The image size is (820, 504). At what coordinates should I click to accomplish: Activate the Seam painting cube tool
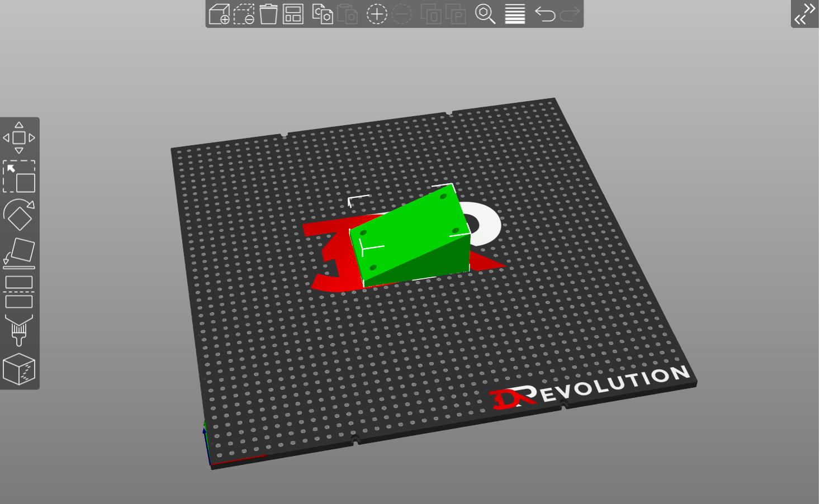(19, 369)
